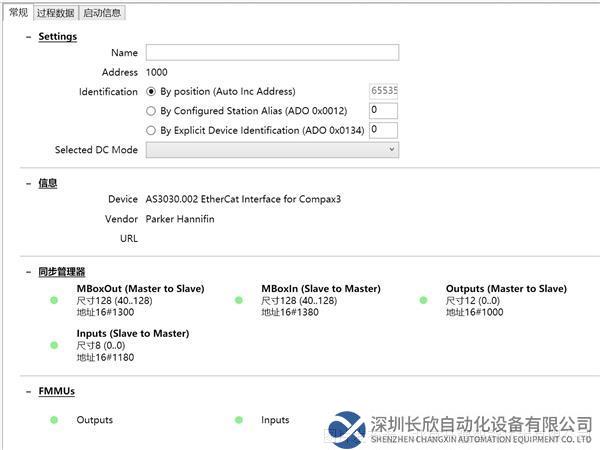Collapse the 同步管理器 section
600x450 pixels.
tap(27, 271)
